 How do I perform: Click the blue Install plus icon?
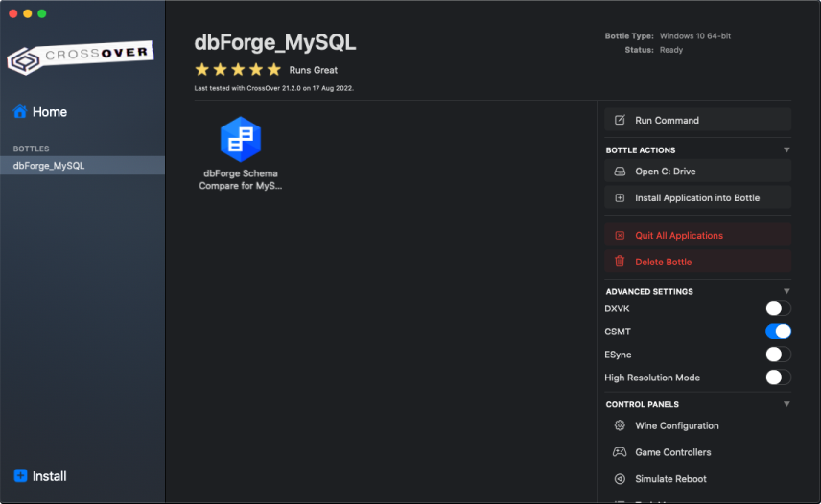20,476
